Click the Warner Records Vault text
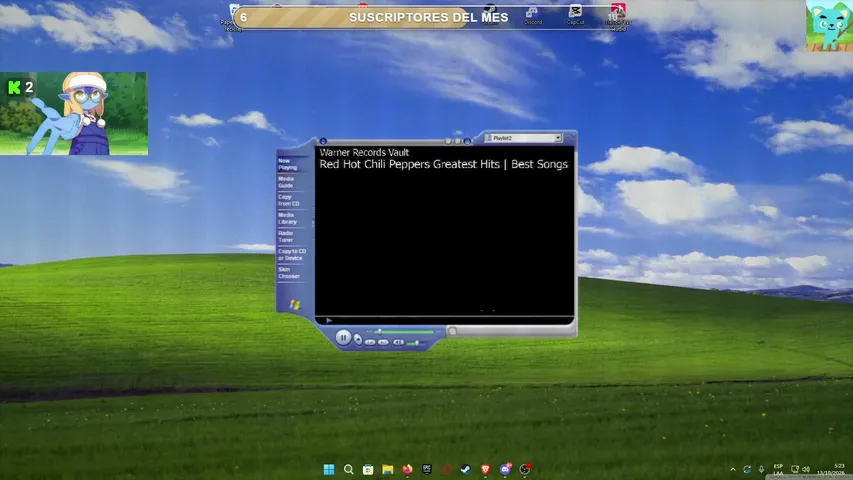This screenshot has width=853, height=480. (364, 152)
